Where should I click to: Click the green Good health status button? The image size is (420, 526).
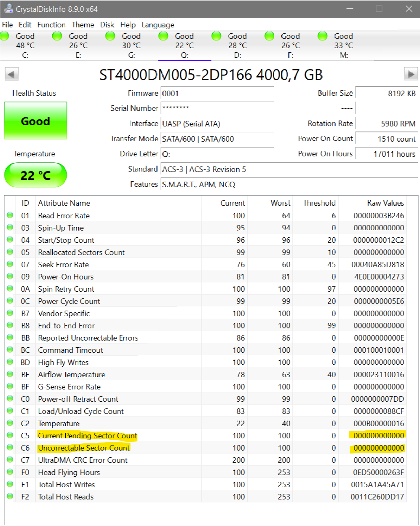[35, 121]
